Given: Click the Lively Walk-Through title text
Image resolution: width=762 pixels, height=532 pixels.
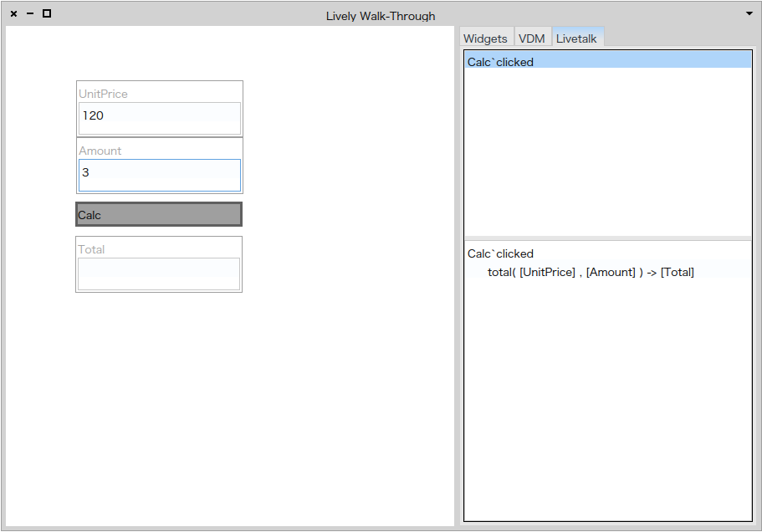Looking at the screenshot, I should click(x=381, y=16).
